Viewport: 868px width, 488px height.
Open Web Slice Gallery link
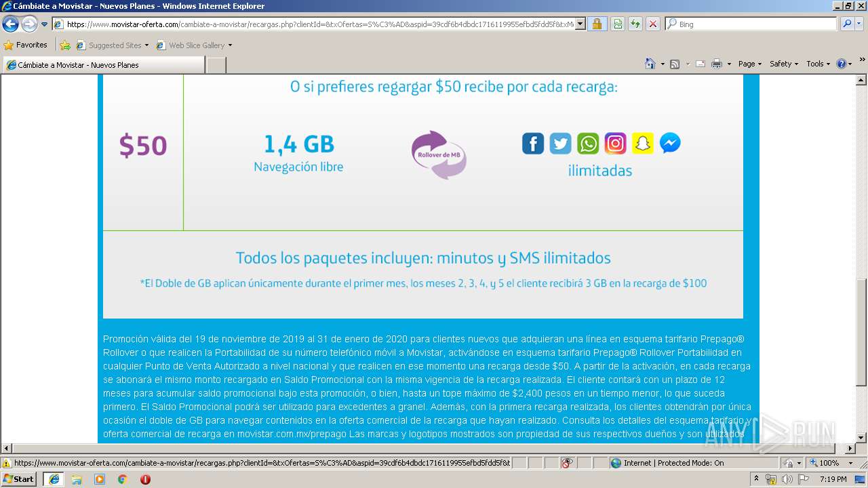[194, 45]
